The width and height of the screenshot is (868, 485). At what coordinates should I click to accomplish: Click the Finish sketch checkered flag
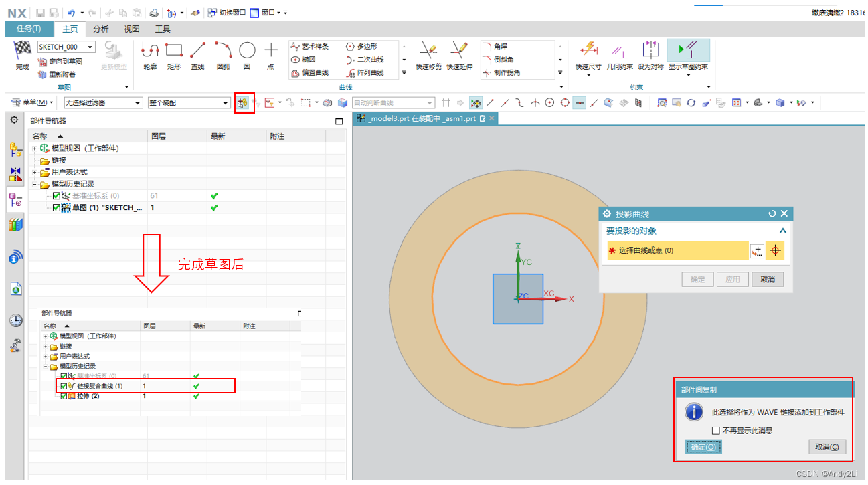(x=23, y=54)
